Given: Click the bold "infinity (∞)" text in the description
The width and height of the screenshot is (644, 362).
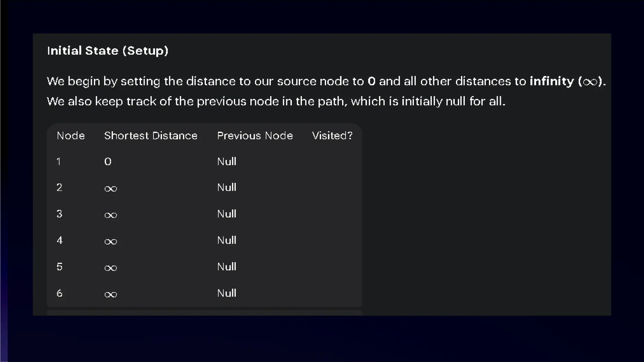Looking at the screenshot, I should point(567,81).
